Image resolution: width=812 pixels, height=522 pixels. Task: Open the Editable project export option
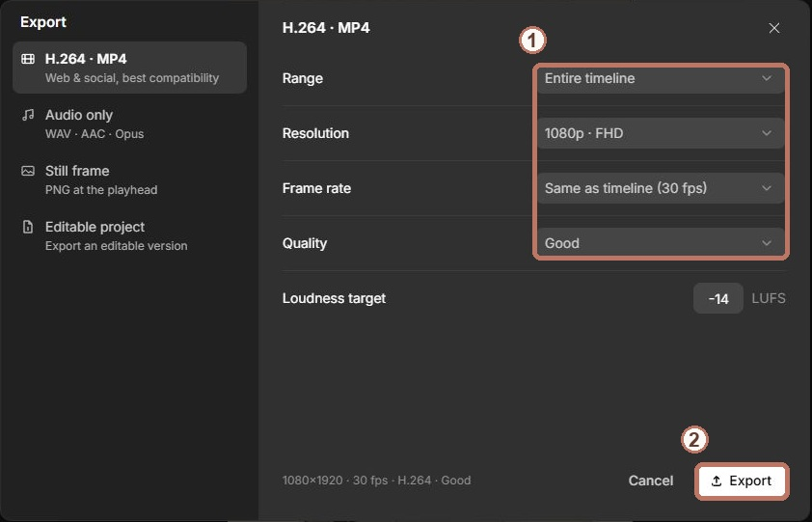tap(129, 235)
